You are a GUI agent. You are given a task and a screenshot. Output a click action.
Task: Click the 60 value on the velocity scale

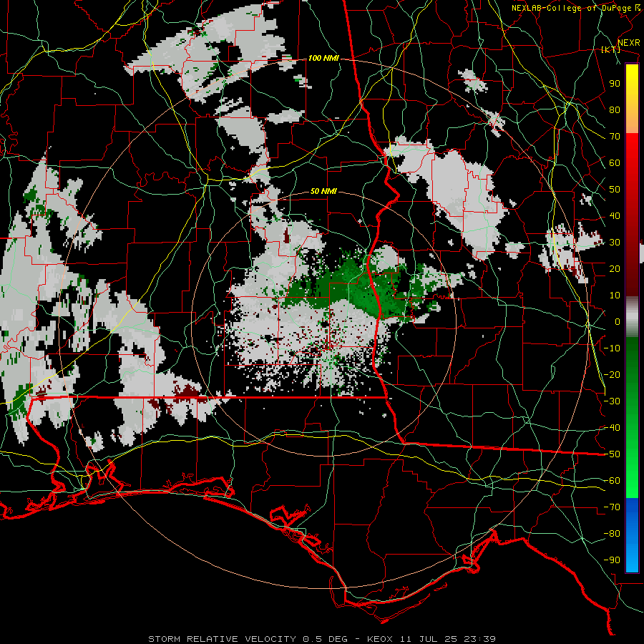coord(615,163)
